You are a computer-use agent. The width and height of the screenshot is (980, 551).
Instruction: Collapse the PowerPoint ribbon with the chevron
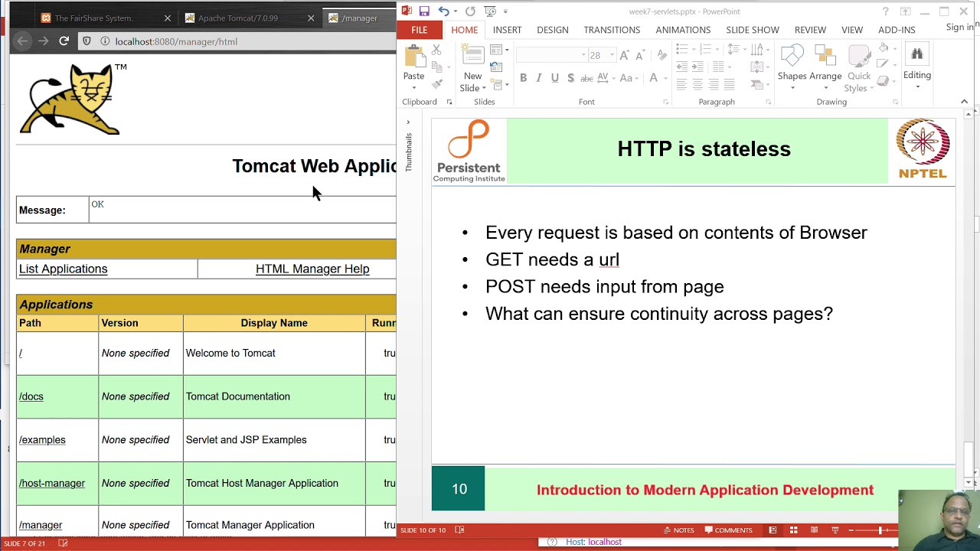(x=964, y=102)
